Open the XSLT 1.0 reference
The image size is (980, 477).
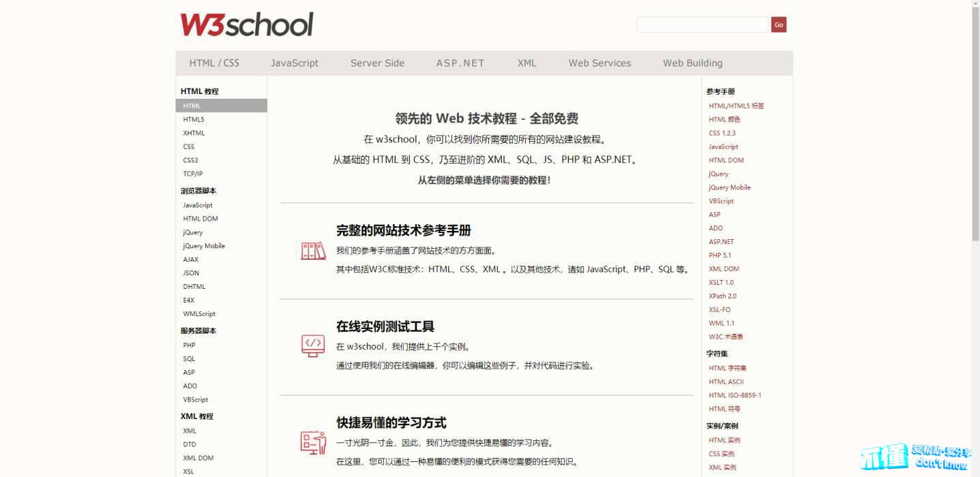(x=722, y=283)
